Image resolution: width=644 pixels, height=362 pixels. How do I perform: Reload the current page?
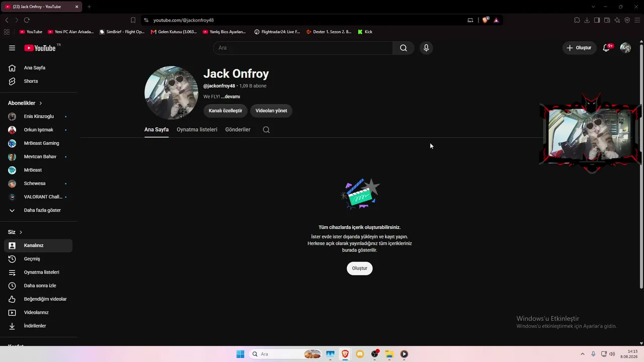pyautogui.click(x=27, y=20)
